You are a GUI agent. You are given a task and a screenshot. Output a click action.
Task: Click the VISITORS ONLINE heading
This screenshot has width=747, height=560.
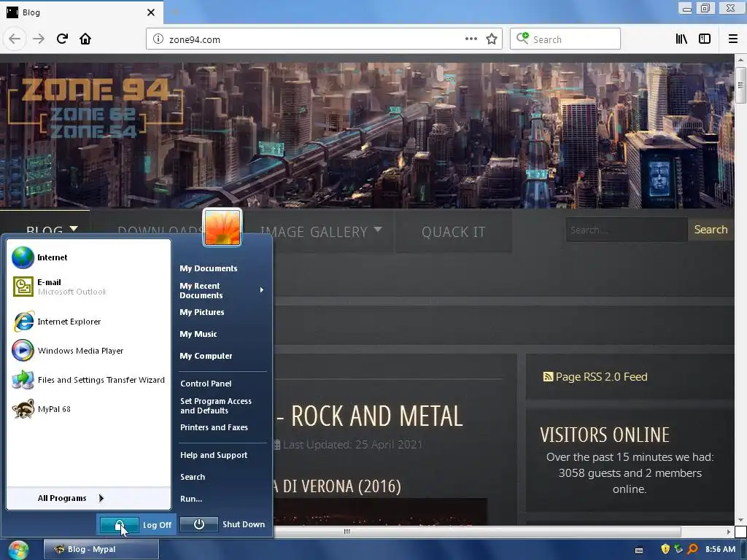coord(605,435)
